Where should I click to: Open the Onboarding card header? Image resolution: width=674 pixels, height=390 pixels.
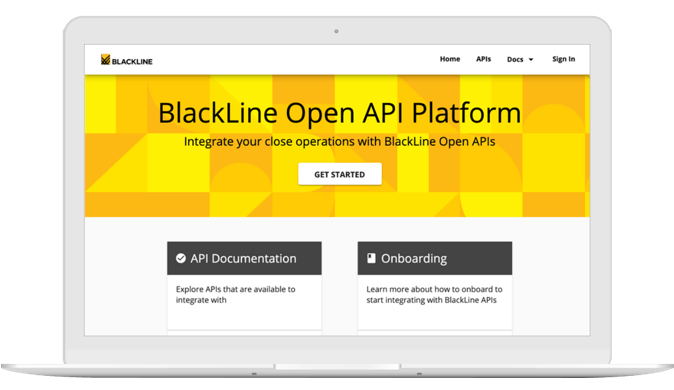pos(435,258)
